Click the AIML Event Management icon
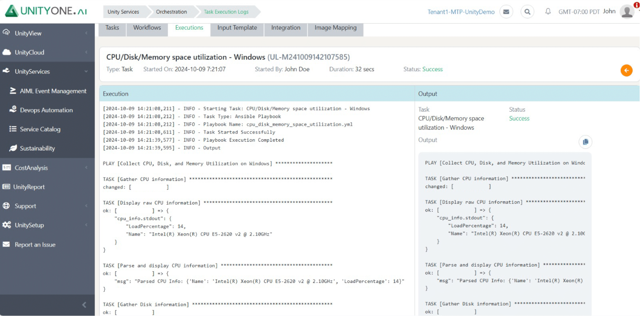Image resolution: width=644 pixels, height=316 pixels. 13,91
